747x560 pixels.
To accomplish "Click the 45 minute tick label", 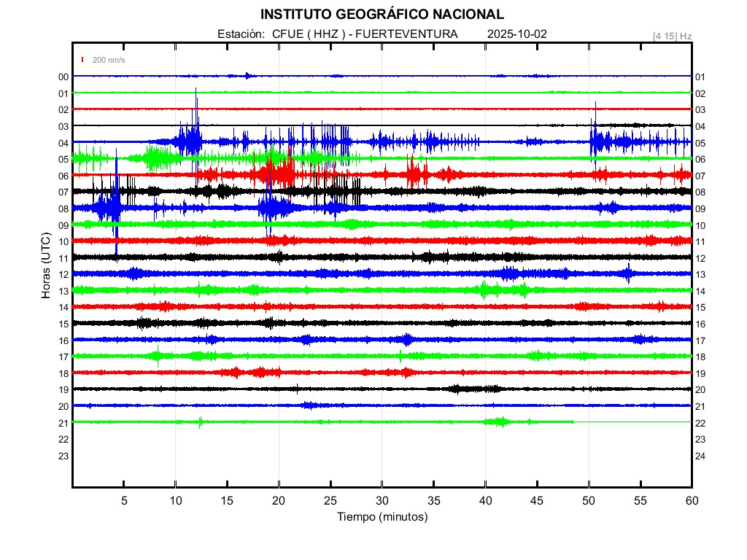I will click(x=537, y=501).
